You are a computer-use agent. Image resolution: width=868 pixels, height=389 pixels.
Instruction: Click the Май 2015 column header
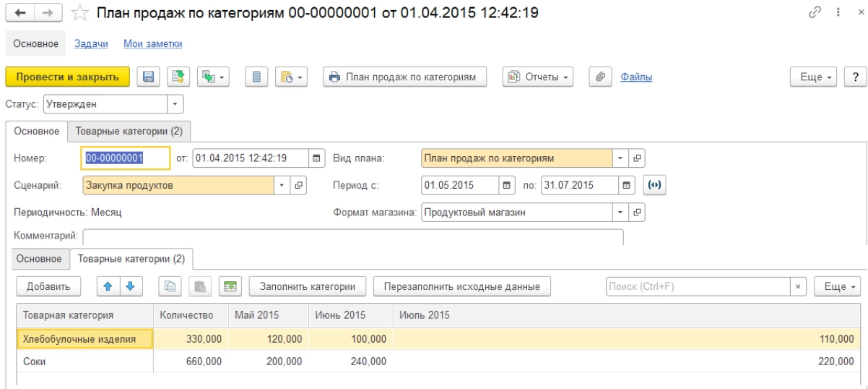pos(268,316)
